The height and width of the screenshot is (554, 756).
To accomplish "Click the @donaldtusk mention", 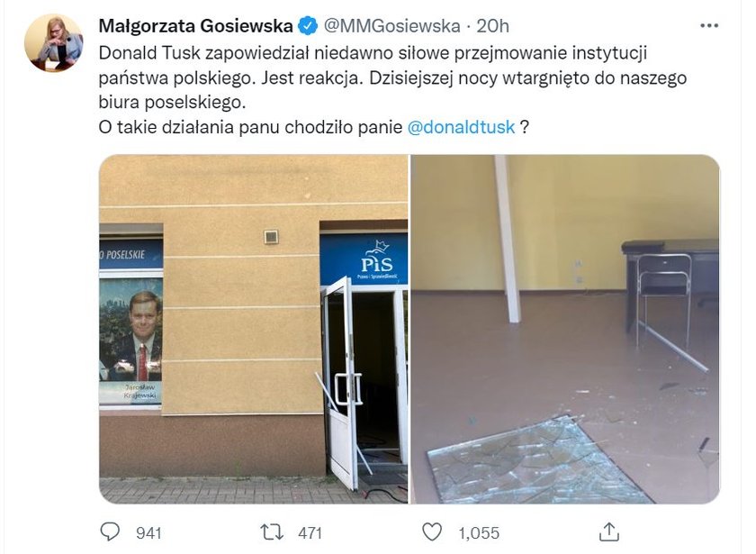I will [x=461, y=127].
